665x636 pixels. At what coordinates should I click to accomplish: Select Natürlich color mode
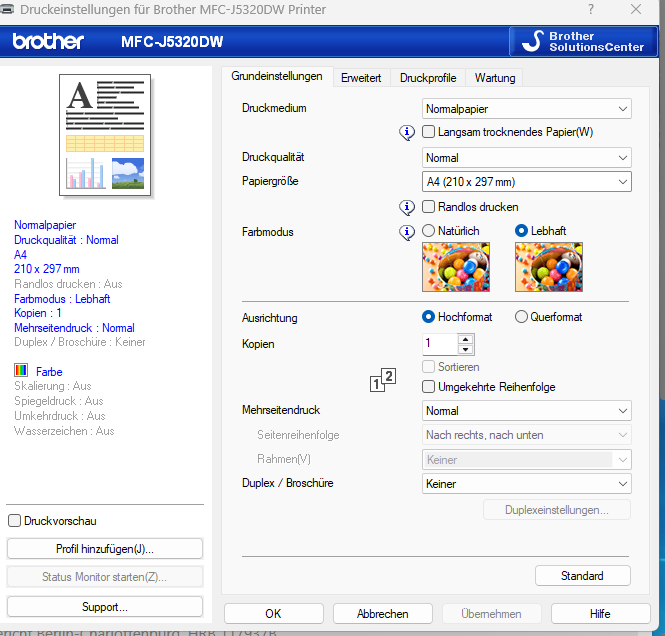tap(428, 231)
